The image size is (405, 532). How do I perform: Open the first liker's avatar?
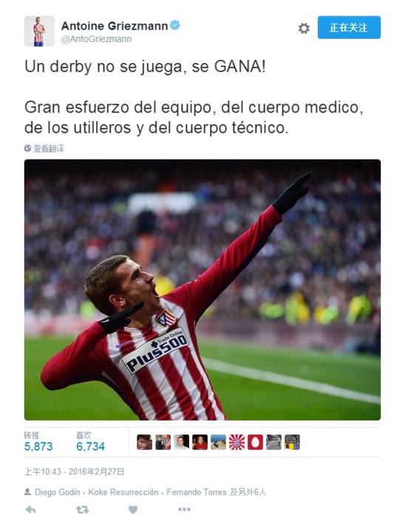[x=145, y=442]
